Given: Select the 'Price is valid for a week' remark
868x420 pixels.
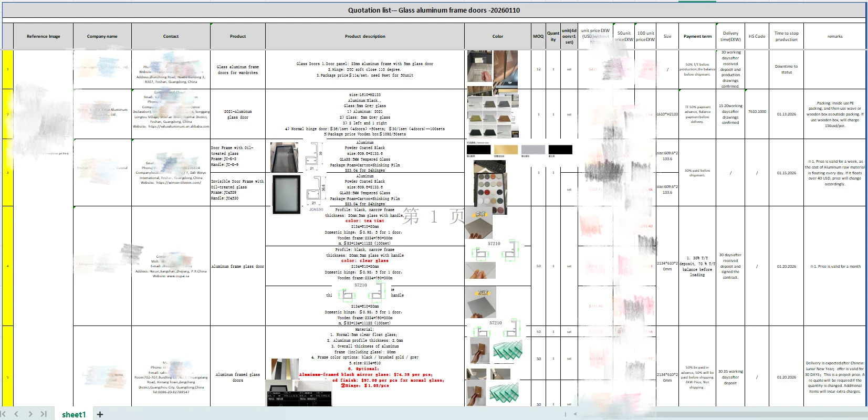Looking at the screenshot, I should point(835,173).
